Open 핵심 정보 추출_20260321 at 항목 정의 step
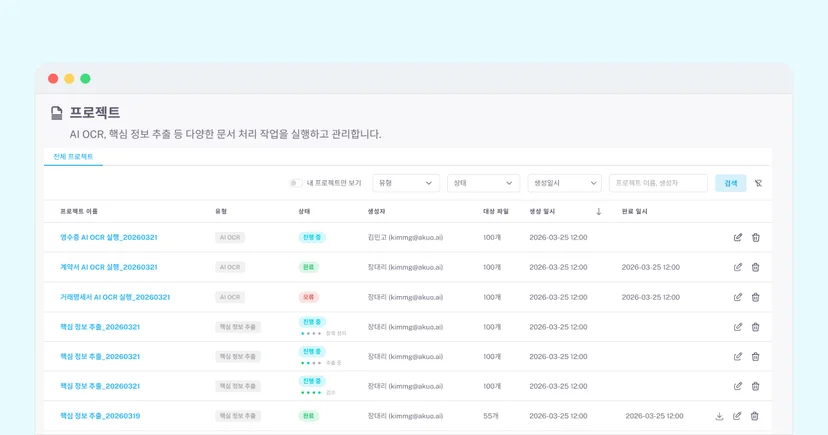The height and width of the screenshot is (435, 828). pos(100,327)
